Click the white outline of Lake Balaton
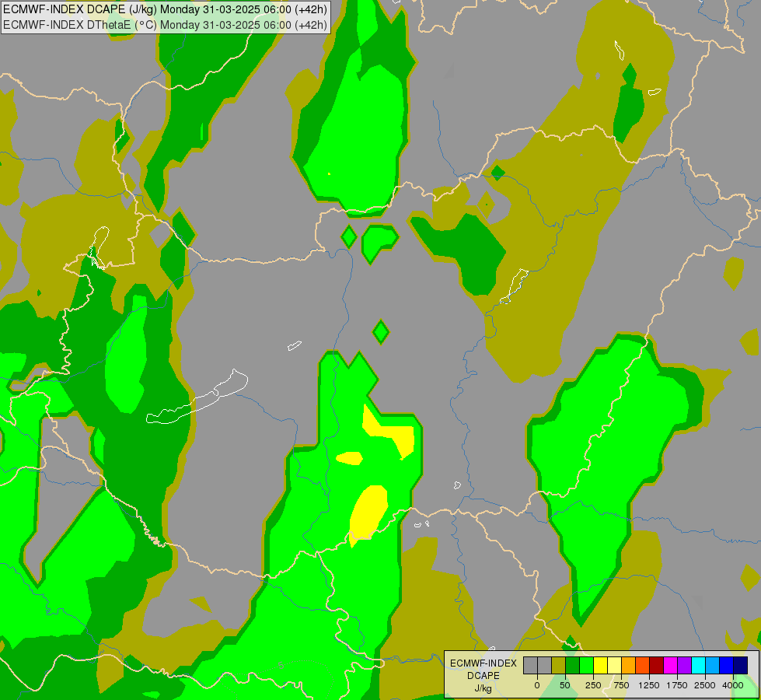Viewport: 761px width, 700px height. tap(197, 397)
